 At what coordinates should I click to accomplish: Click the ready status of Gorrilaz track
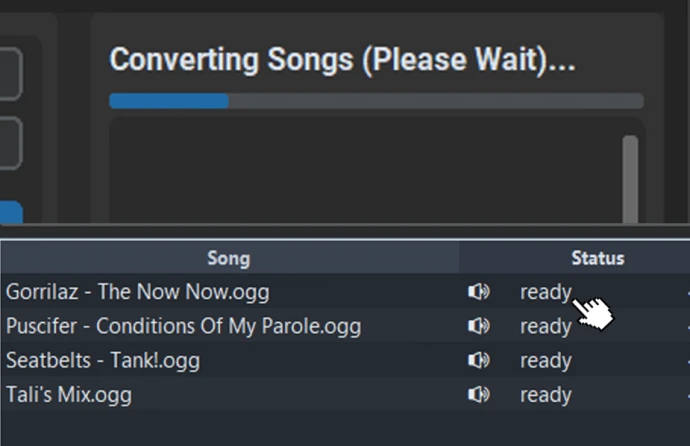tap(545, 292)
